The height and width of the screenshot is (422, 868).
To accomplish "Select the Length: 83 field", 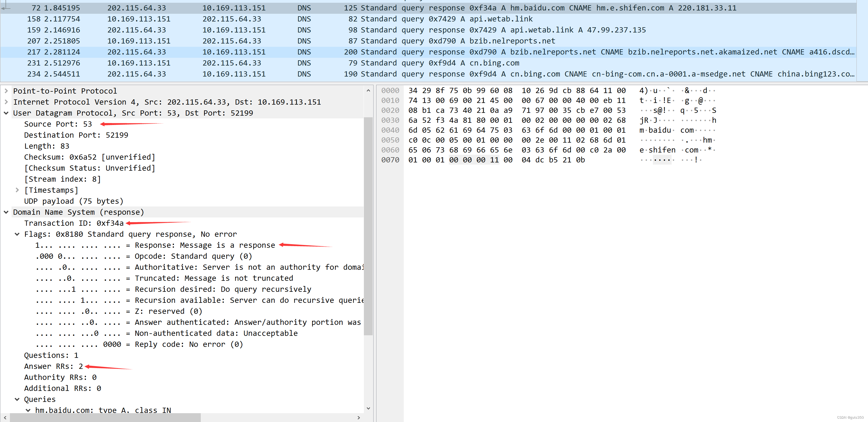I will [x=47, y=146].
